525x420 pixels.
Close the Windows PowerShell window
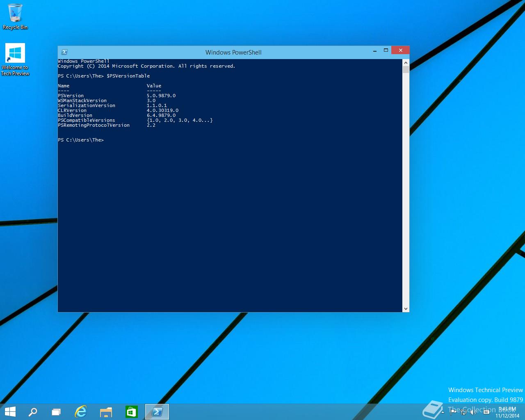point(400,50)
